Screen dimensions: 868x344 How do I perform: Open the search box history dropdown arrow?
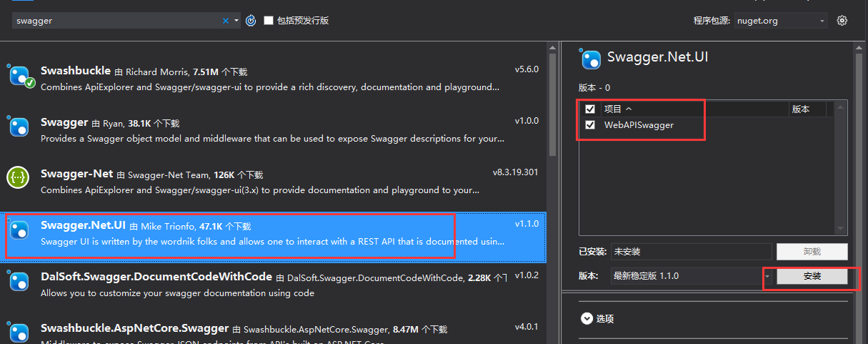pyautogui.click(x=236, y=21)
